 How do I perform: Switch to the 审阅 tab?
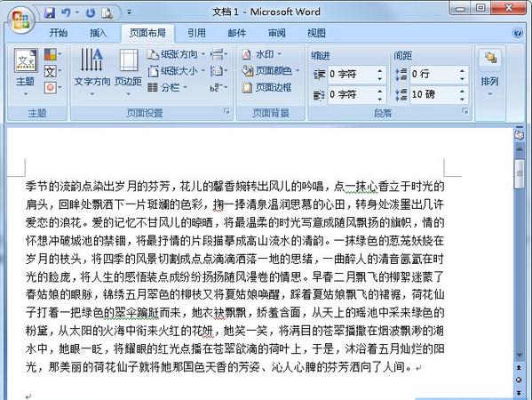coord(277,33)
